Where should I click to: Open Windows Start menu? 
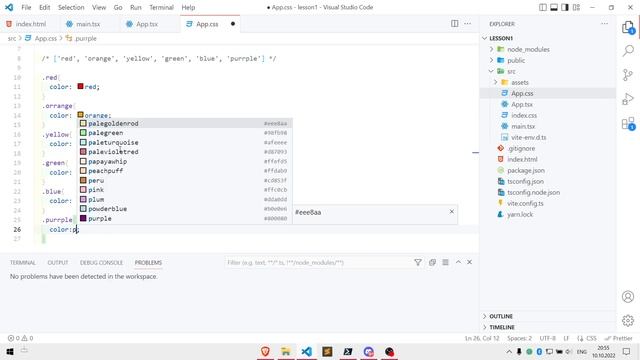click(10, 351)
